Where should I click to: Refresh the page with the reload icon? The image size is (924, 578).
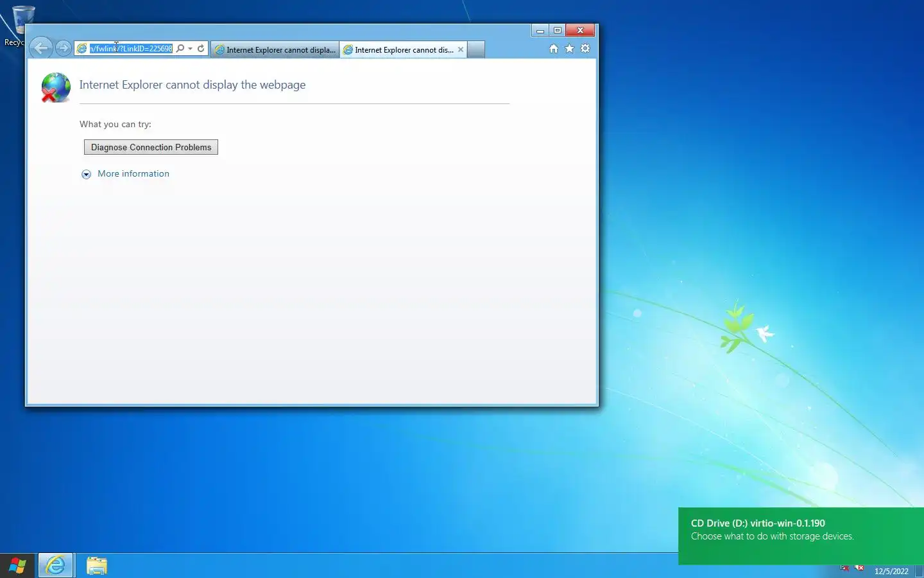coord(201,48)
